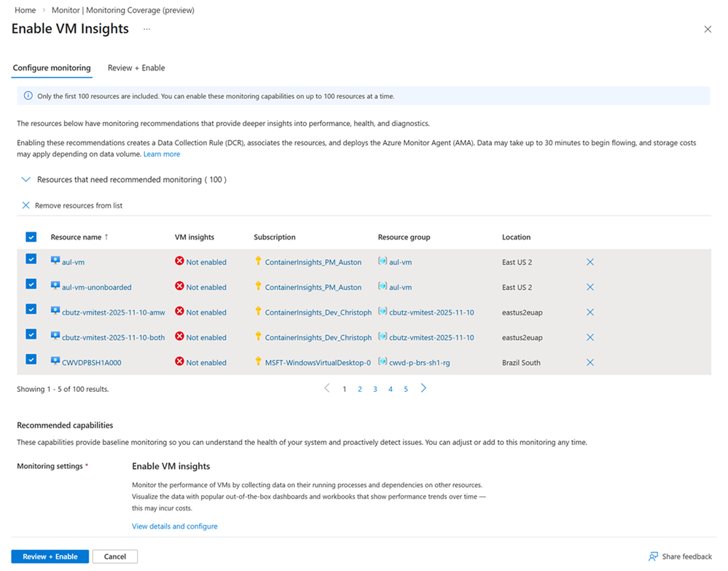Uncheck the aul-vm-unonboarded row checkbox
This screenshot has width=728, height=571.
(x=31, y=284)
